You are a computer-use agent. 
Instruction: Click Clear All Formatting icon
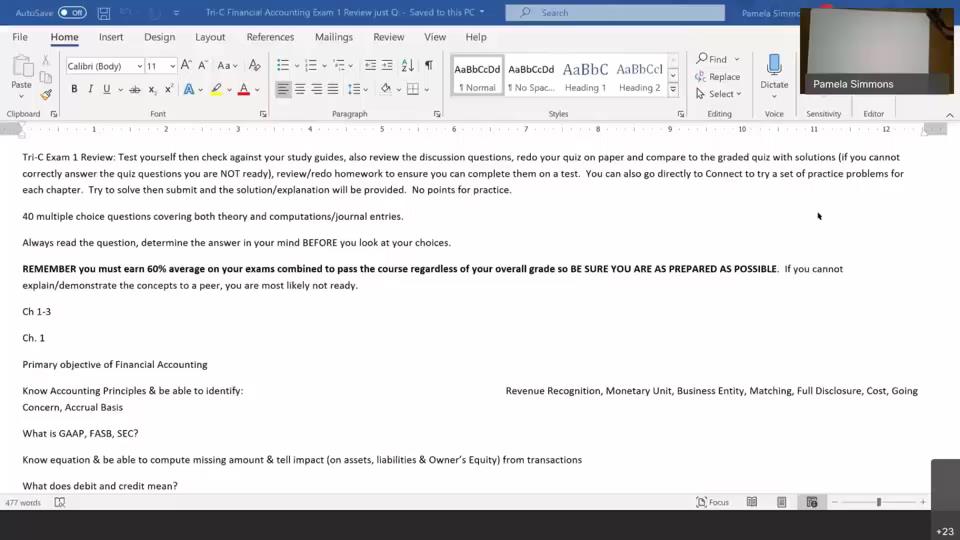pos(255,66)
